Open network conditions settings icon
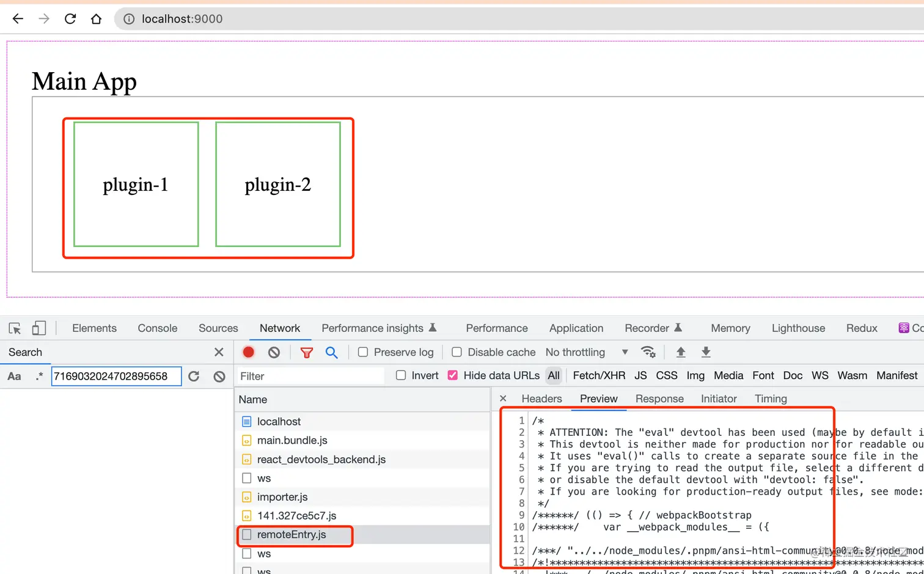Screen dimensions: 924x574 [648, 352]
